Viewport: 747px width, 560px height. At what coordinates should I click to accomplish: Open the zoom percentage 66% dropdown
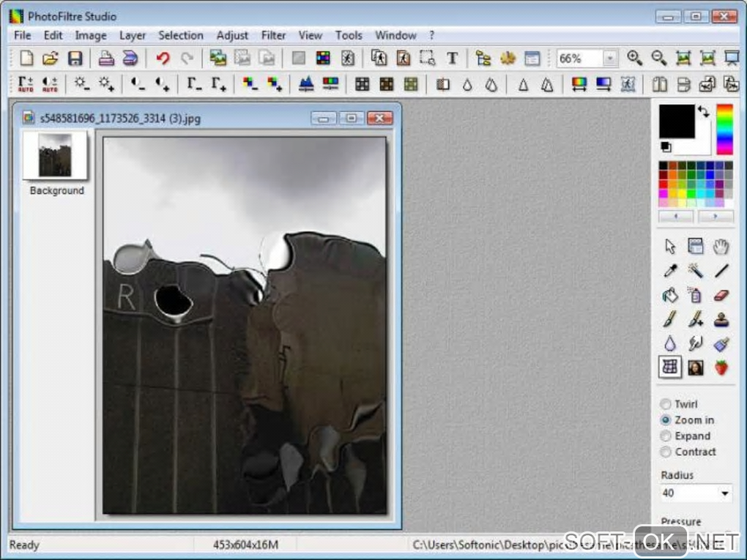610,59
